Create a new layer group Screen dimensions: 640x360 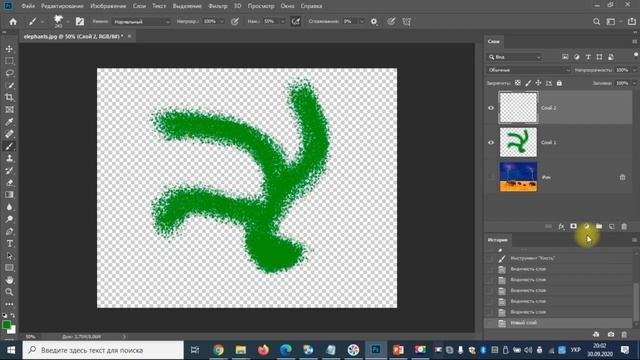pos(599,227)
